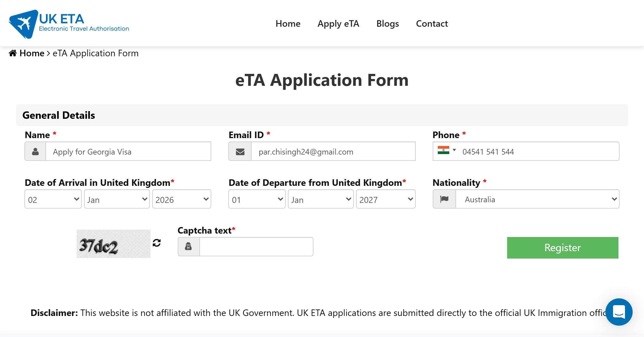
Task: Click the flag icon beside Nationality
Action: click(x=444, y=199)
